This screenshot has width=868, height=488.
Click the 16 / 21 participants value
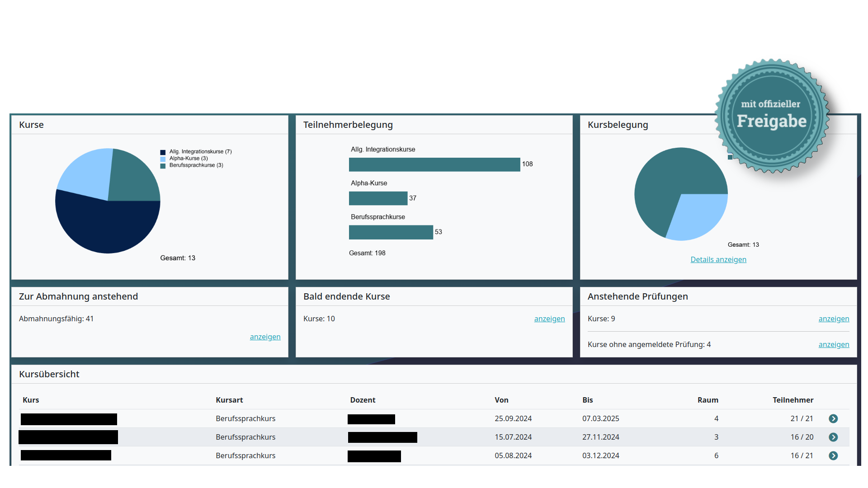point(802,455)
